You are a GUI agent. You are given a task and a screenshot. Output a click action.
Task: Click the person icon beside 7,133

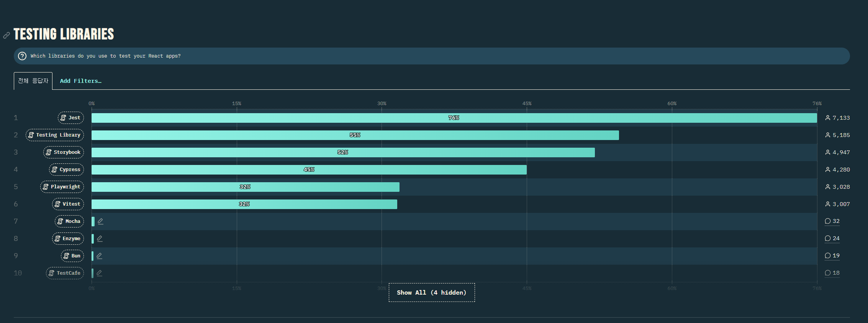pos(828,118)
